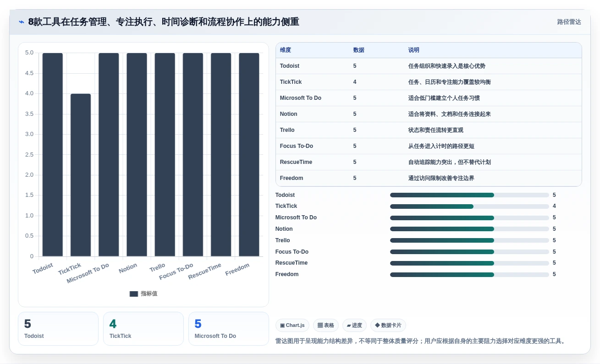Select the Freedom bar in the chart
The width and height of the screenshot is (600, 364).
(249, 155)
